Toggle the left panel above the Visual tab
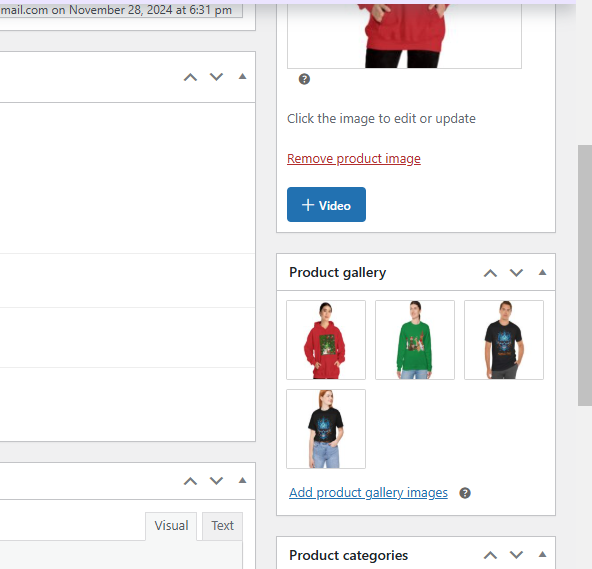 tap(242, 480)
